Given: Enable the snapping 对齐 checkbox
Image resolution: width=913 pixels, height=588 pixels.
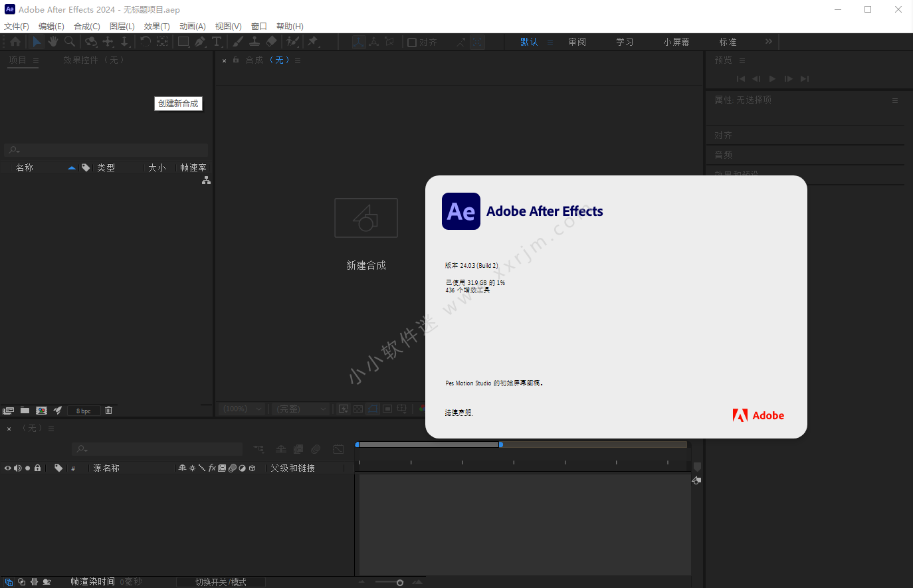Looking at the screenshot, I should point(412,43).
